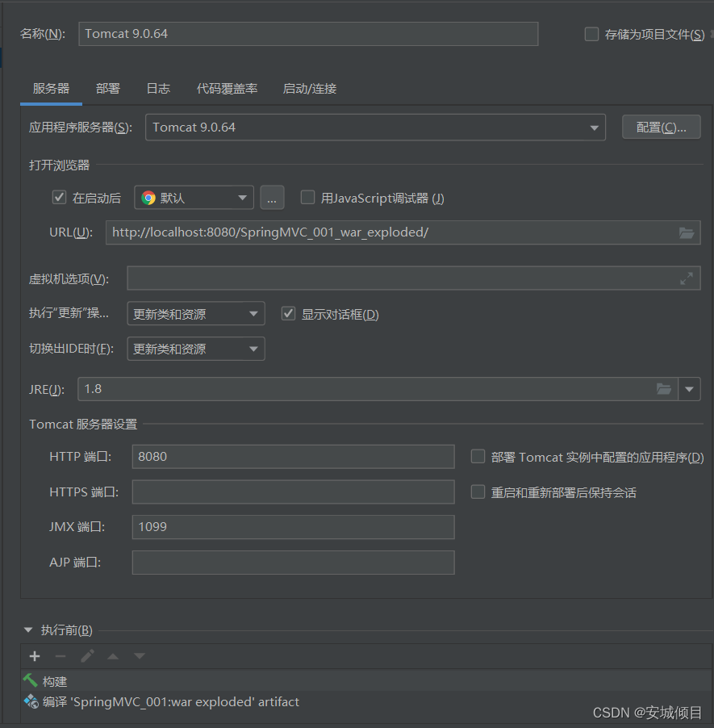714x728 pixels.
Task: Switch to 启动/连接 tab
Action: [x=310, y=89]
